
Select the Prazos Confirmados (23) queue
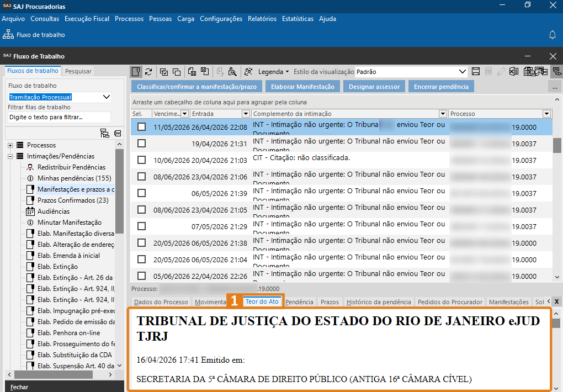tap(73, 200)
